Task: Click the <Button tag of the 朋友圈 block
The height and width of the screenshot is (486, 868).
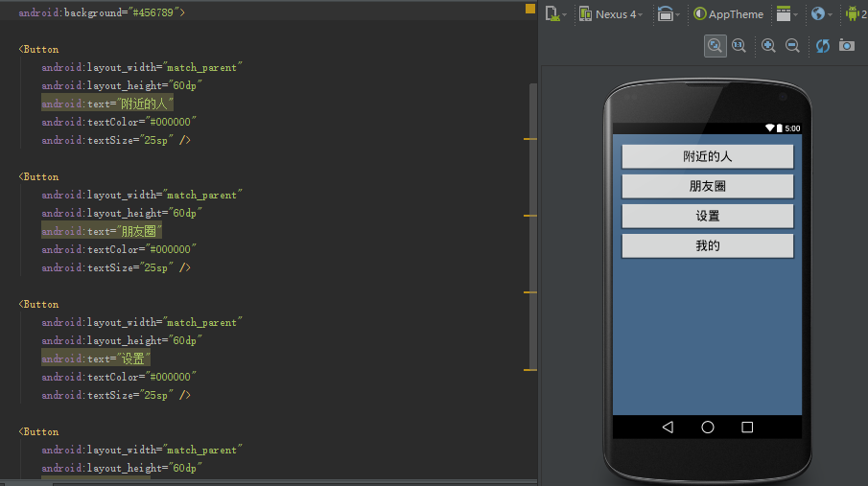Action: (x=38, y=176)
